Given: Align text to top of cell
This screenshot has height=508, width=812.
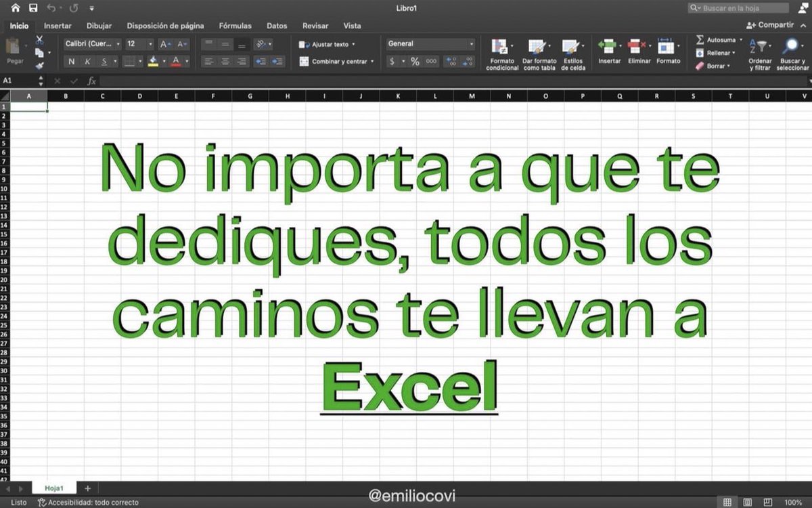Looking at the screenshot, I should [x=208, y=43].
